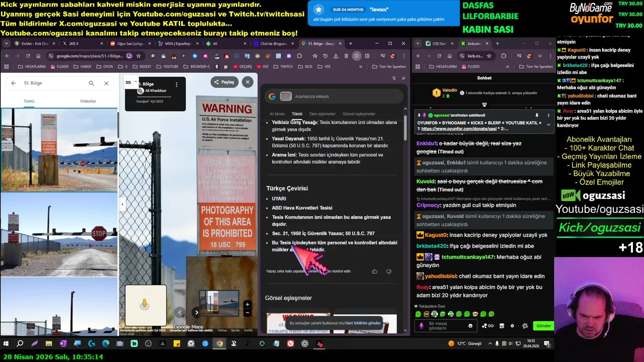
Task: Switch to Tam eşleşmeler tab
Action: click(323, 114)
